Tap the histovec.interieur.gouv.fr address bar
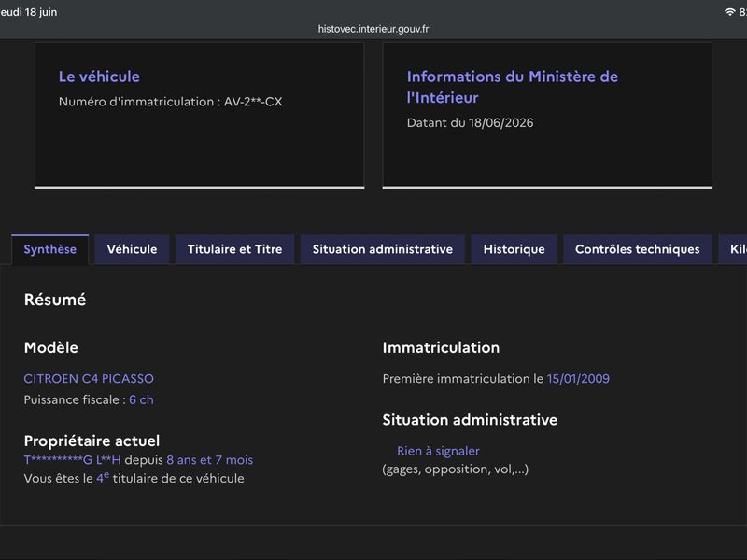Viewport: 747px width, 560px height. pos(373,29)
